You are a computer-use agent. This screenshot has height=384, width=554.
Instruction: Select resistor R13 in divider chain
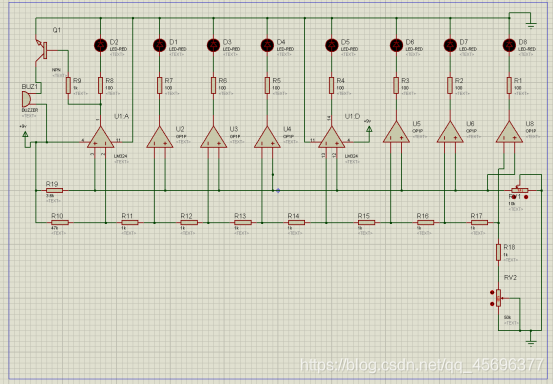point(243,223)
